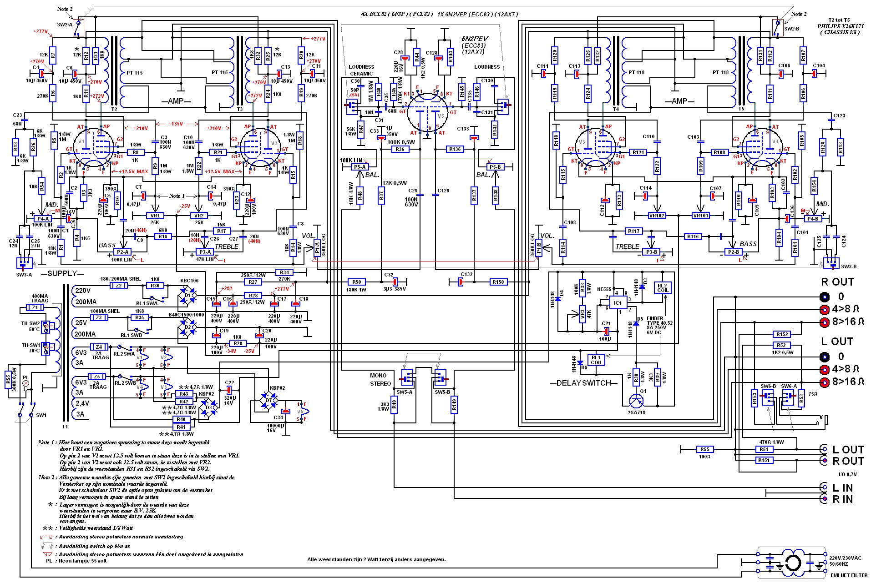The height and width of the screenshot is (588, 871).
Task: Click the 'DELAY SWITCH' section label
Action: click(583, 383)
